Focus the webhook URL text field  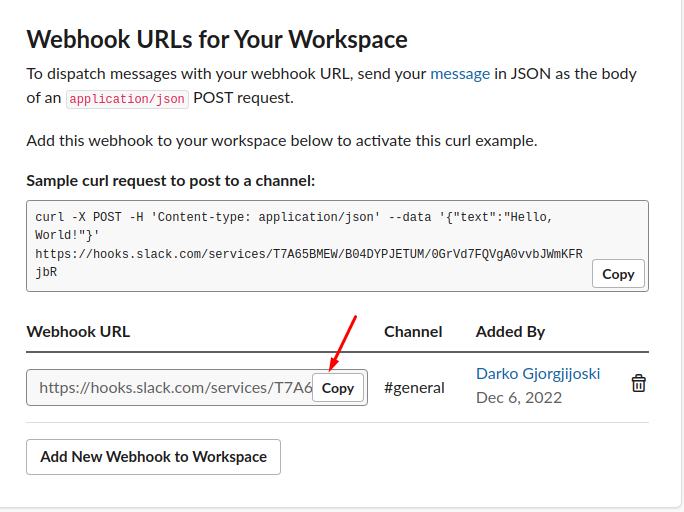click(176, 388)
